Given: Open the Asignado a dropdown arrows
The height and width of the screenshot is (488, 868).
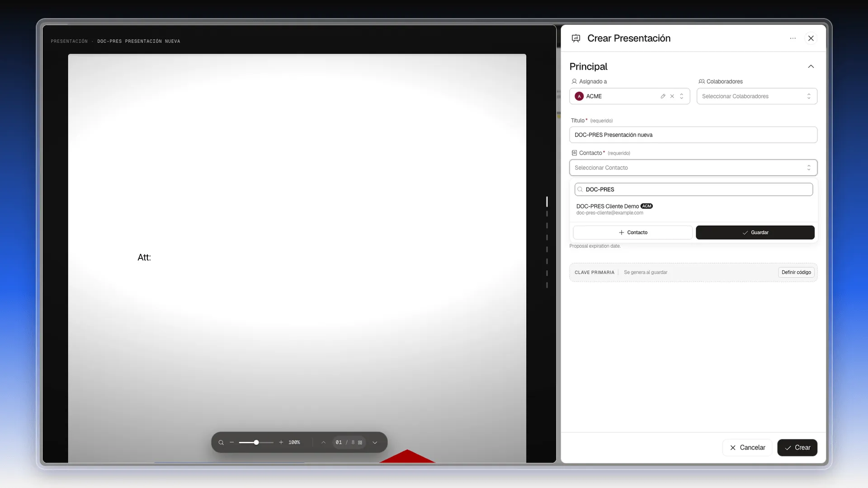Looking at the screenshot, I should click(x=682, y=96).
